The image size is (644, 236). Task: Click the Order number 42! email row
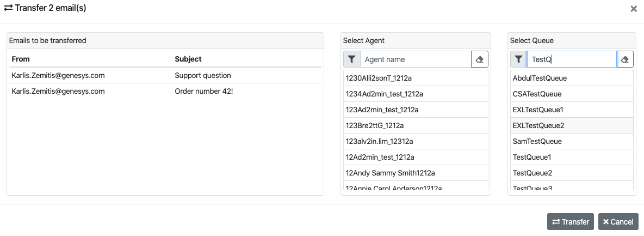point(165,91)
